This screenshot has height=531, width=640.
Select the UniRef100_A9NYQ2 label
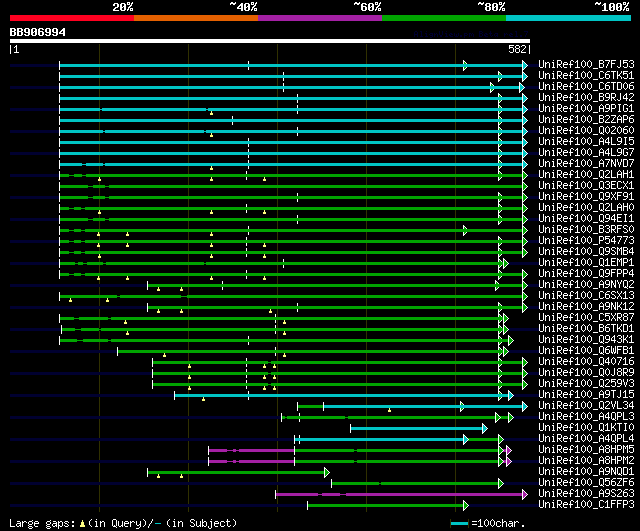(x=586, y=285)
